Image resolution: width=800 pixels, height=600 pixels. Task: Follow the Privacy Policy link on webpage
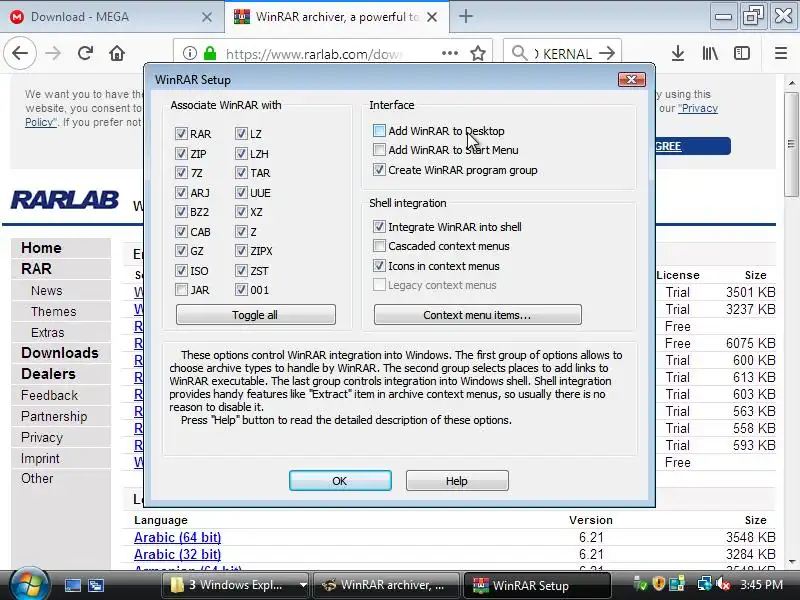tap(698, 108)
